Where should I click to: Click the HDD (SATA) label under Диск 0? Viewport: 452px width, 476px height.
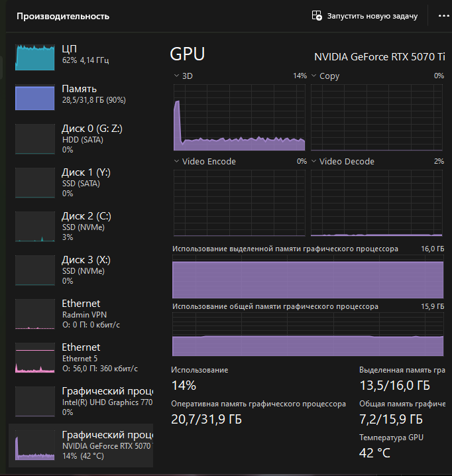83,140
